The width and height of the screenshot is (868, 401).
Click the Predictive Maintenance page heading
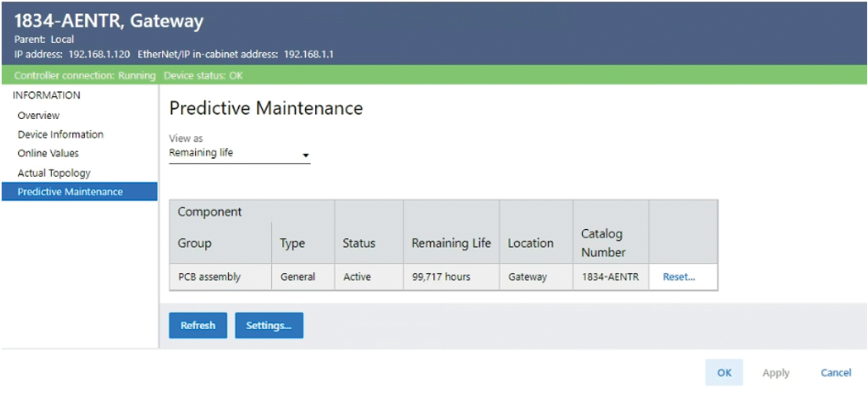coord(265,108)
